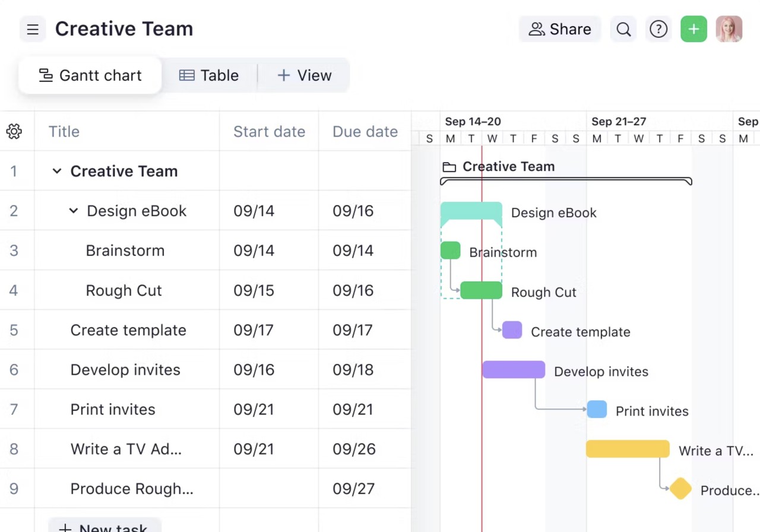
Task: Collapse the Design eBook subtasks
Action: click(x=73, y=211)
